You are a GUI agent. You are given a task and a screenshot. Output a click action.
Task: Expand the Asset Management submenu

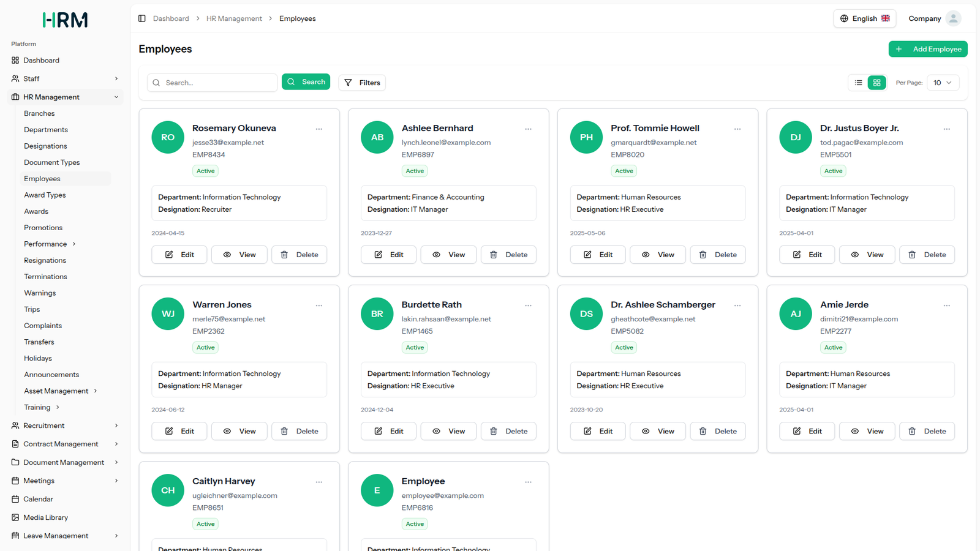[x=60, y=391]
